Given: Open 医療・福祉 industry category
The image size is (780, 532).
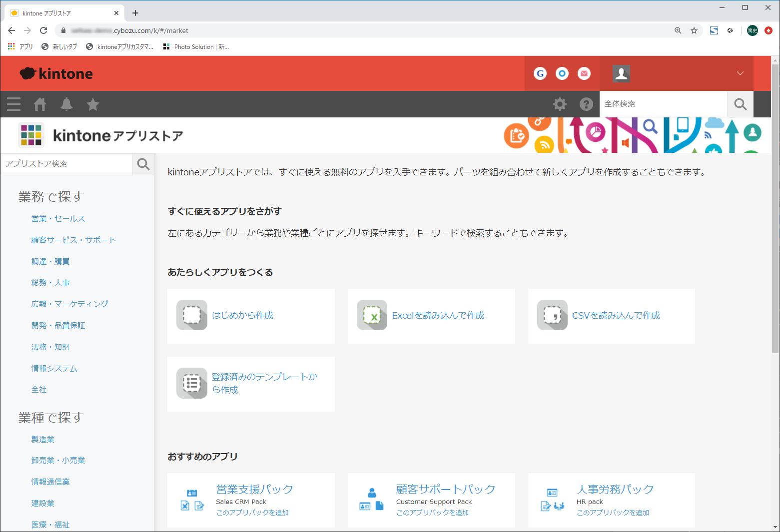Looking at the screenshot, I should point(50,525).
